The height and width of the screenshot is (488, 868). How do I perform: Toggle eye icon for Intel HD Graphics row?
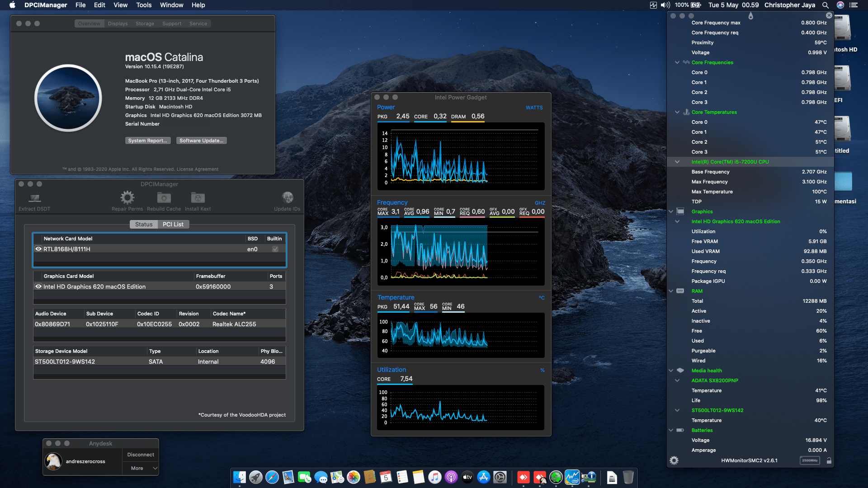[38, 286]
